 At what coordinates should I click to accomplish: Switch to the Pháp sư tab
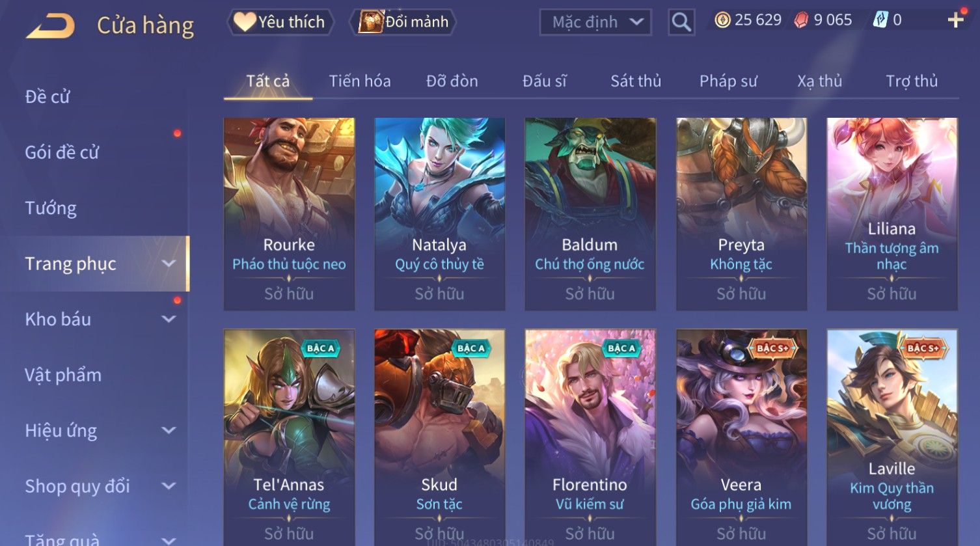(x=728, y=81)
